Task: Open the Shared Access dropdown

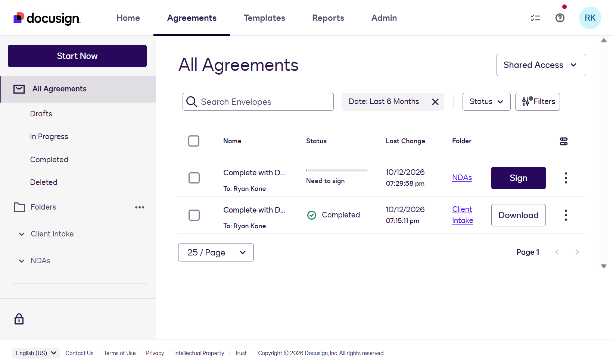Action: [541, 65]
